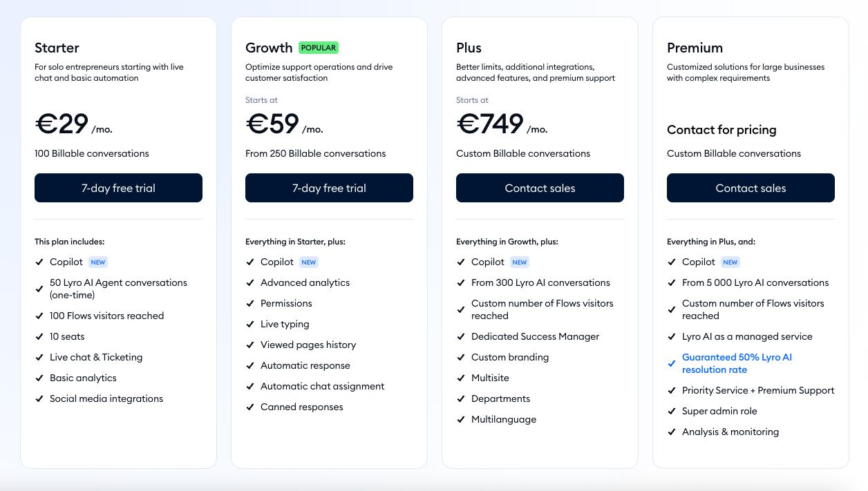Viewport: 868px width, 491px height.
Task: Click the NEW badge beside Copilot in Plus
Action: [x=520, y=262]
